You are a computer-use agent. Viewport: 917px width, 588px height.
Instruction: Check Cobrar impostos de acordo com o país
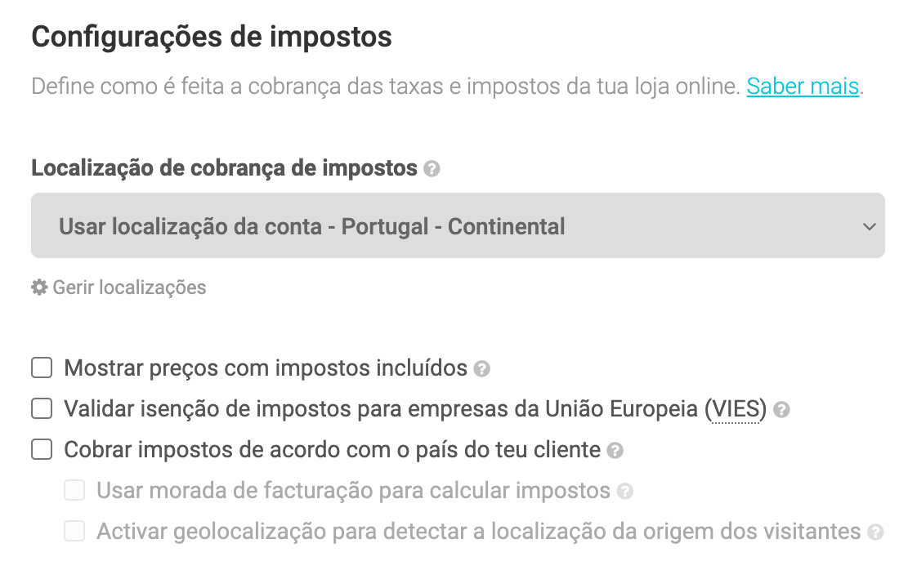click(x=42, y=449)
